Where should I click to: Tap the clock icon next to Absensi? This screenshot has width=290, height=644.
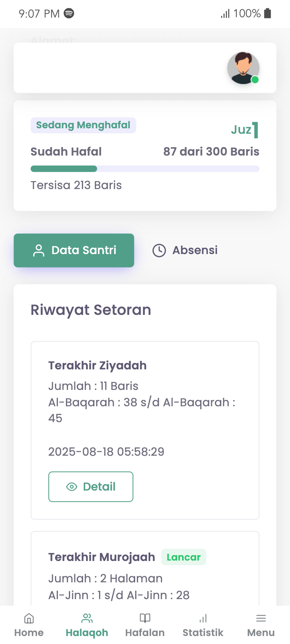[x=159, y=250]
